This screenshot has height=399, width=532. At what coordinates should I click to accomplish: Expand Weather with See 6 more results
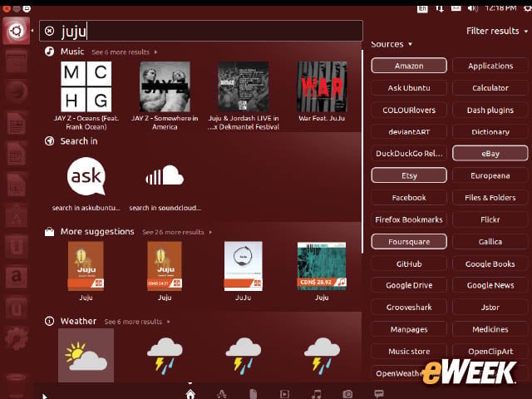(137, 322)
